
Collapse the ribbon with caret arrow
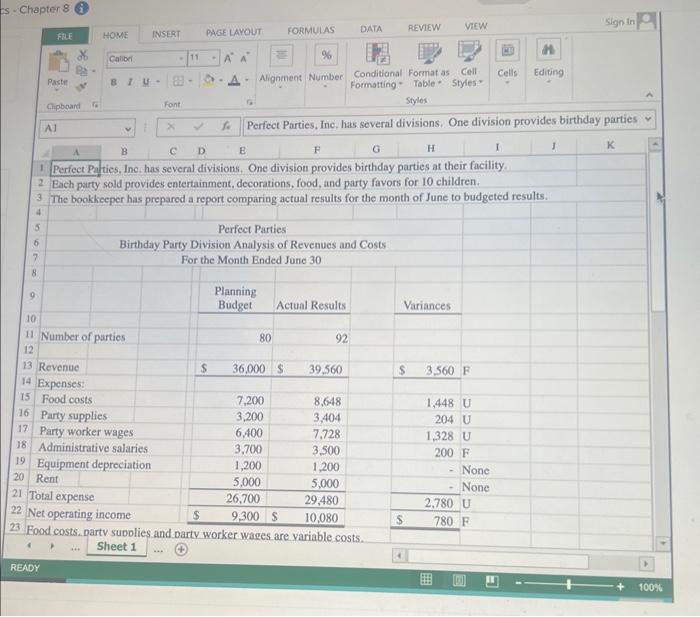(649, 95)
